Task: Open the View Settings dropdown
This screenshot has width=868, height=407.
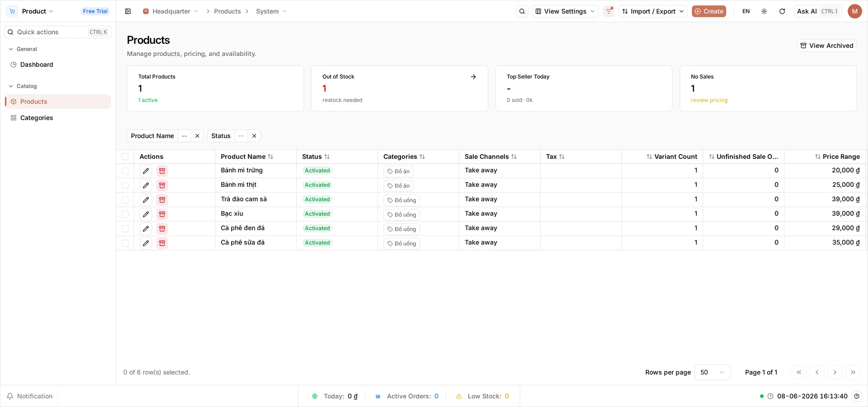Action: tap(565, 11)
